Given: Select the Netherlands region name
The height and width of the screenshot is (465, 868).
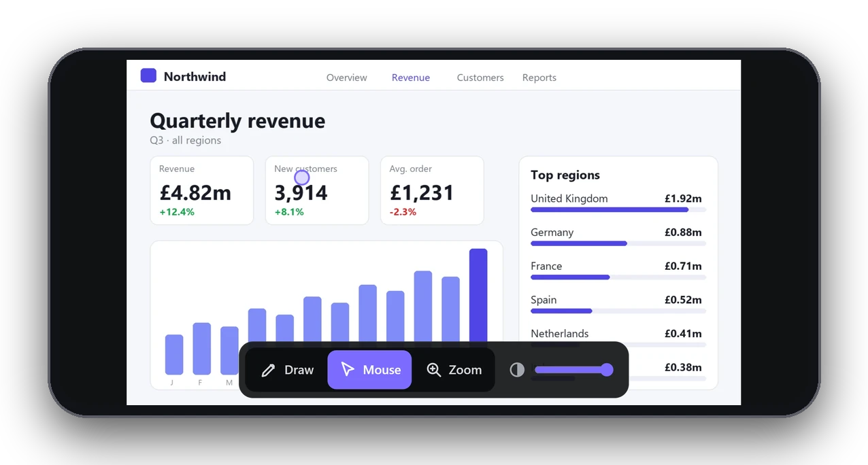Looking at the screenshot, I should click(560, 333).
